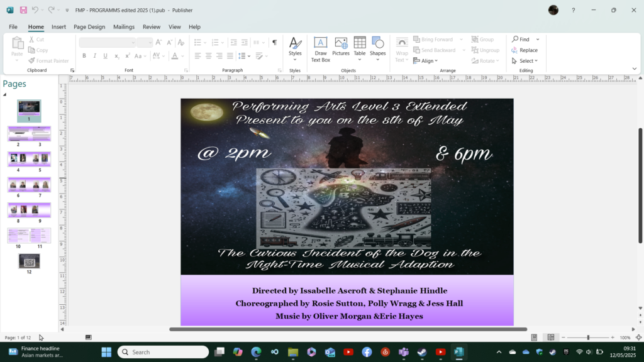Switch to the View tab
The image size is (644, 362).
click(175, 26)
